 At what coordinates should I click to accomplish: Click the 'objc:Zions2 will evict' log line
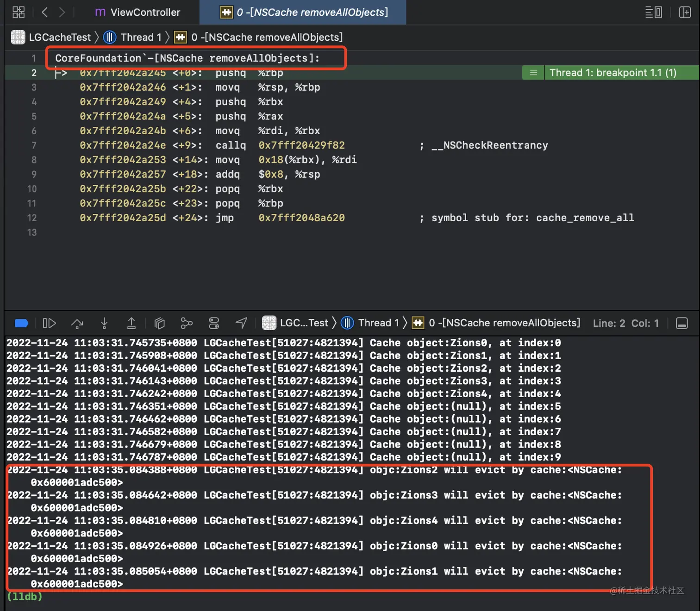(314, 476)
